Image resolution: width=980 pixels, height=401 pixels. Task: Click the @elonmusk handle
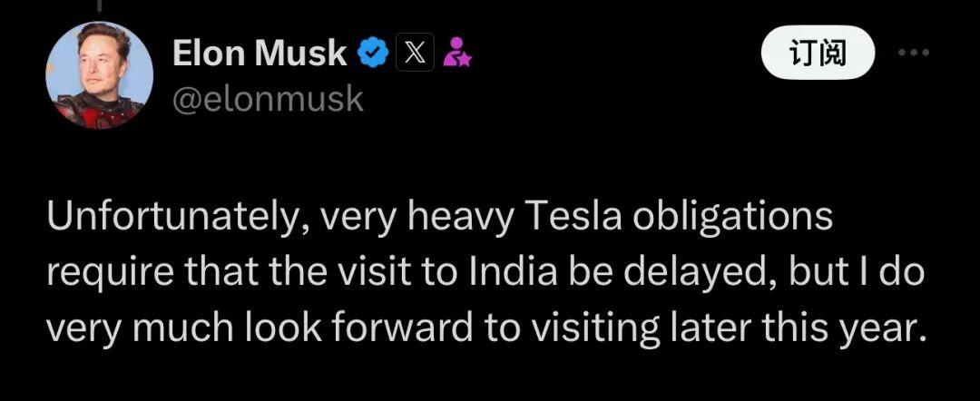point(268,98)
